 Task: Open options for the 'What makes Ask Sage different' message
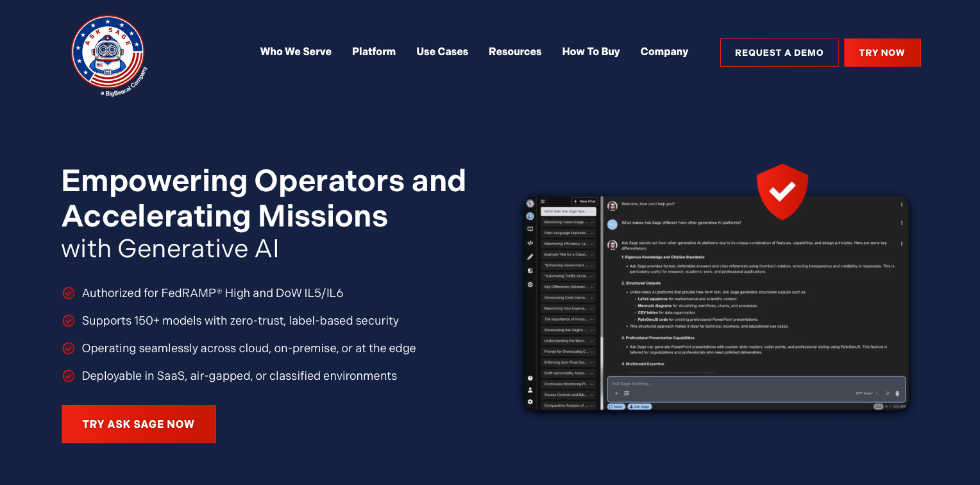pyautogui.click(x=902, y=223)
